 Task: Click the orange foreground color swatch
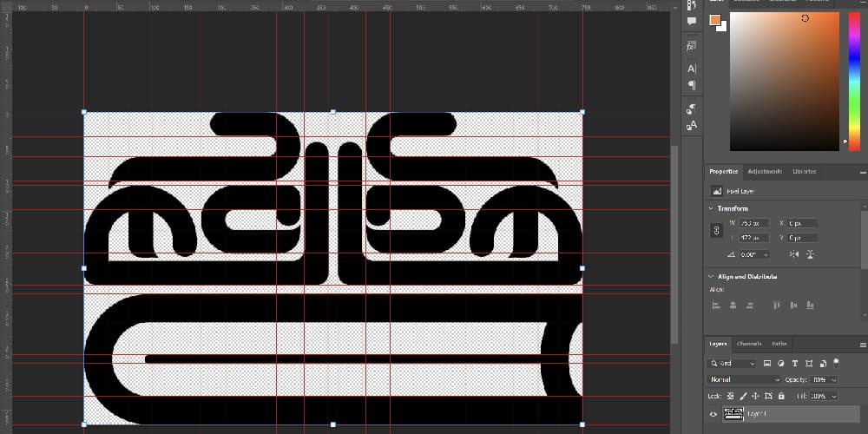pos(714,20)
